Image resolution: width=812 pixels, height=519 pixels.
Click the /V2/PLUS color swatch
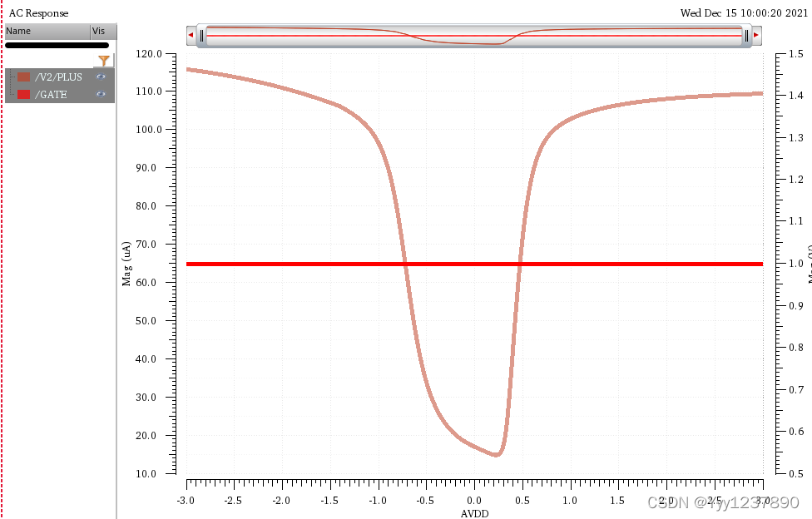click(23, 77)
